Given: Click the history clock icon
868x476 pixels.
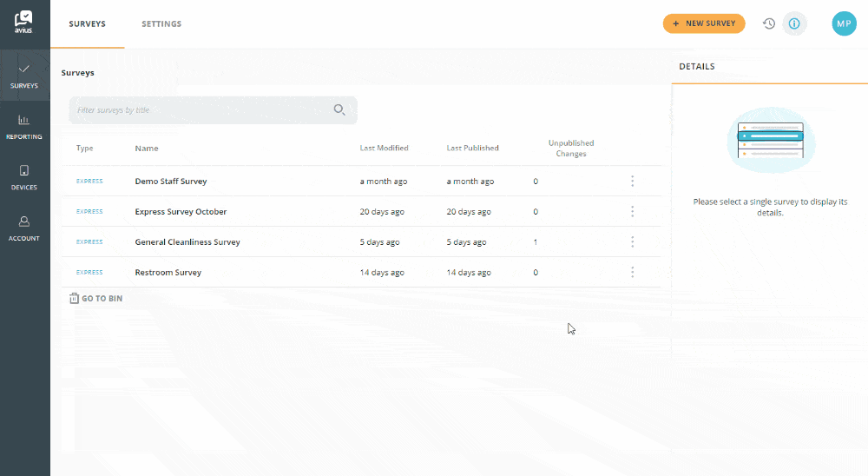Looking at the screenshot, I should click(768, 23).
